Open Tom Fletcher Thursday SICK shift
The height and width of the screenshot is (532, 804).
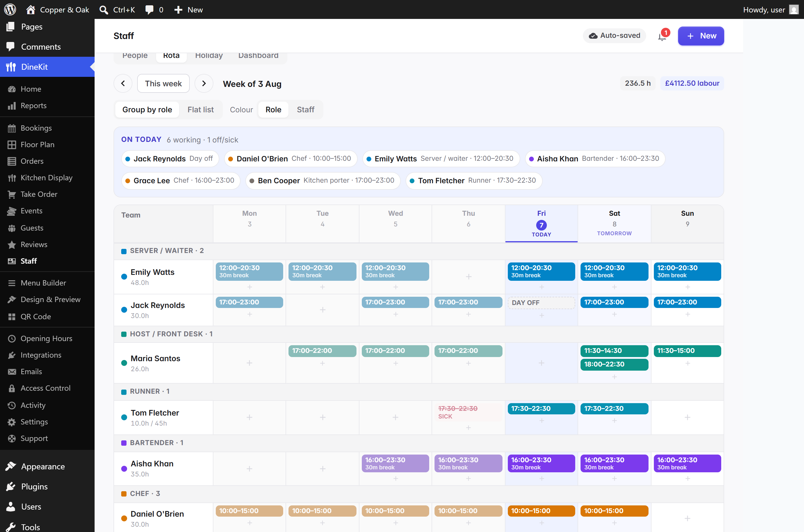coord(468,412)
